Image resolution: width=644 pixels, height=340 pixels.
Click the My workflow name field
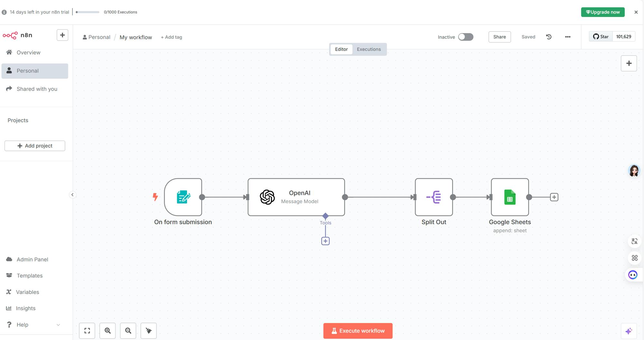[x=136, y=37]
